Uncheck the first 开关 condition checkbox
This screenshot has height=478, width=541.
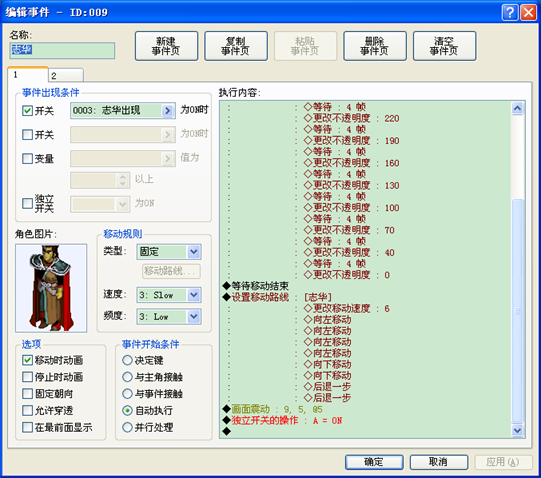coord(27,111)
